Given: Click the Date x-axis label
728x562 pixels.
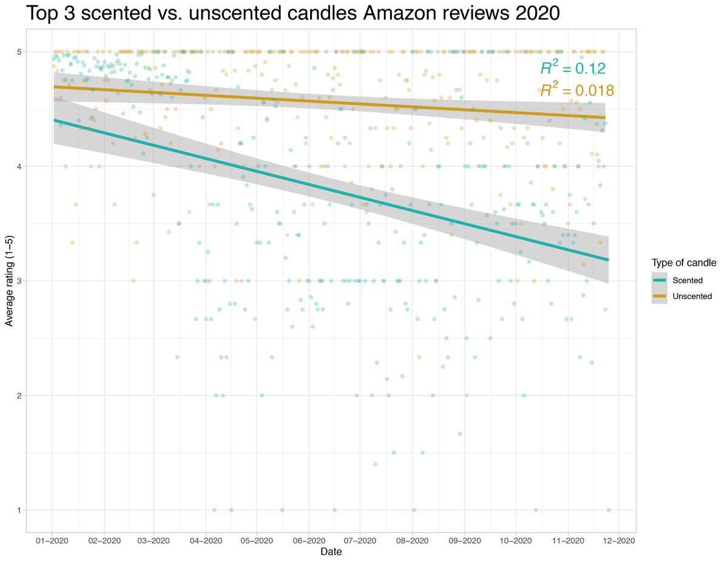Looking at the screenshot, I should pos(331,552).
